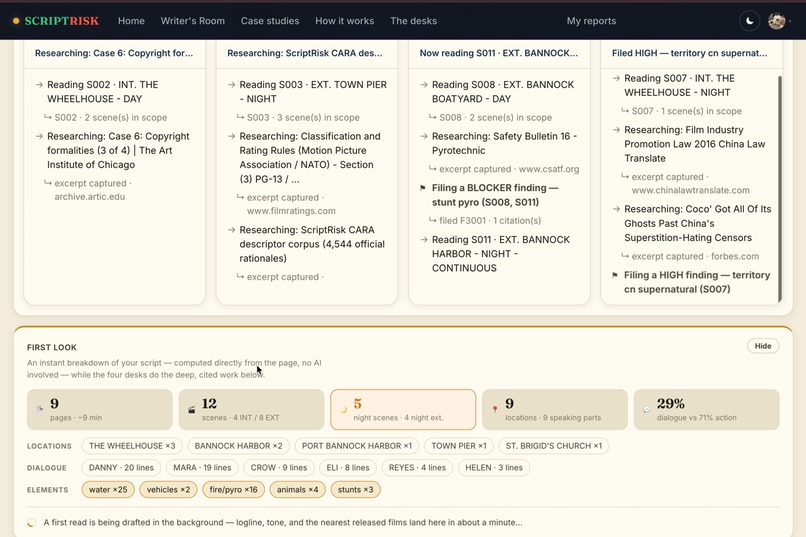Click the orange dot beside SCRIPTRISK logo

pos(16,21)
